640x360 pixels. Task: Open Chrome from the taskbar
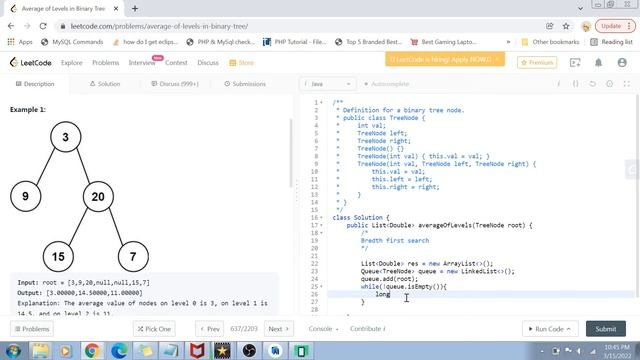click(92, 351)
